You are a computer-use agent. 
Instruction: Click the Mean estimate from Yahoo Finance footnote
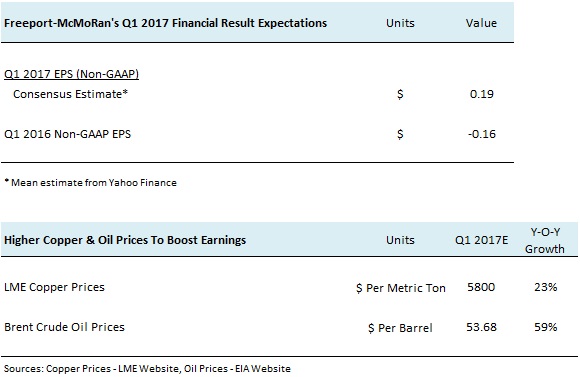pyautogui.click(x=91, y=182)
